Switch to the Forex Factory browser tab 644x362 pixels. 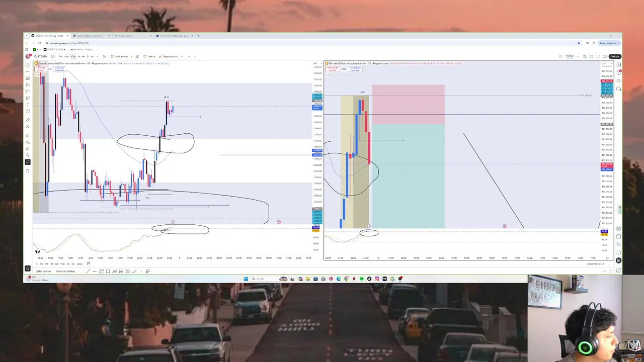tap(174, 36)
